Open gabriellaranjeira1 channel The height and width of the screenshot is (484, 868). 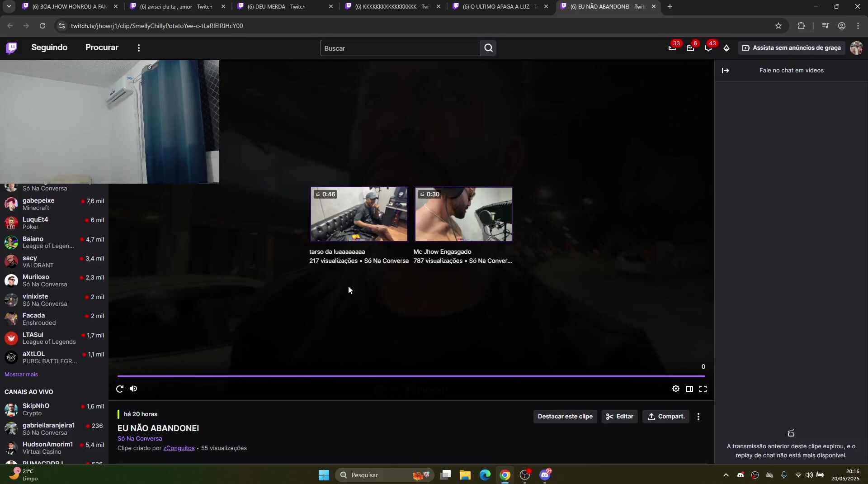point(54,429)
